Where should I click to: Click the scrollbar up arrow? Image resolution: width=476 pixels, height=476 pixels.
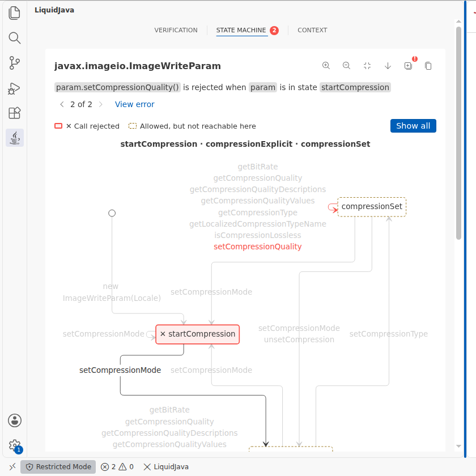pos(458,22)
